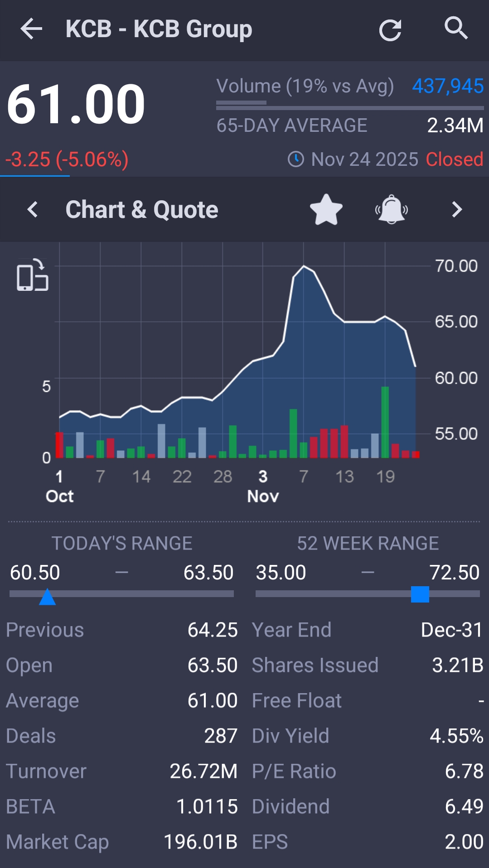This screenshot has height=868, width=489.
Task: Tap the KCB - KCB Group title
Action: [x=159, y=29]
